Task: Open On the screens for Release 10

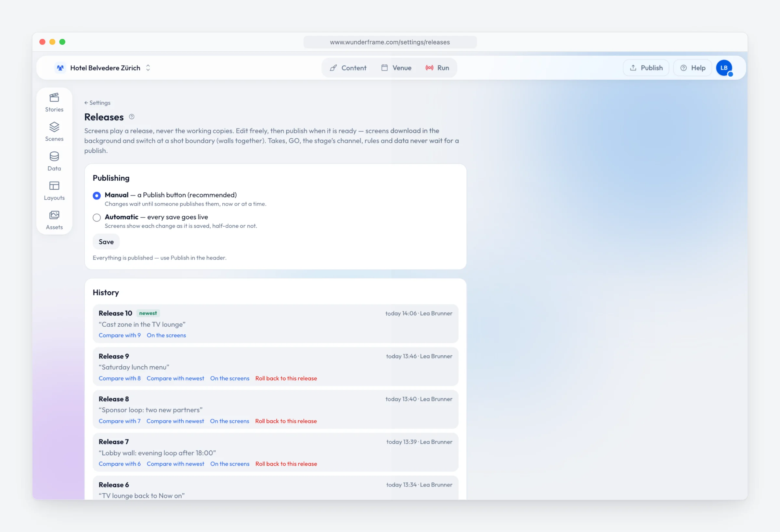Action: [166, 335]
